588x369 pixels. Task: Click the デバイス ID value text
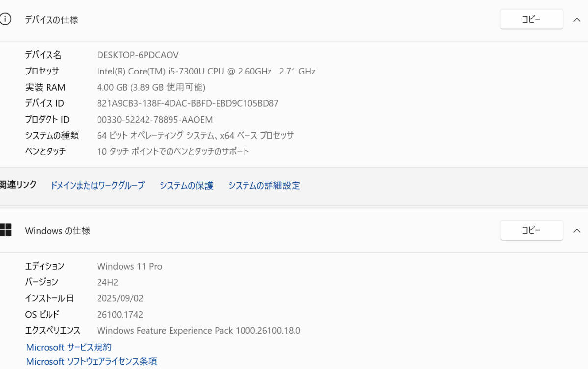(x=188, y=103)
